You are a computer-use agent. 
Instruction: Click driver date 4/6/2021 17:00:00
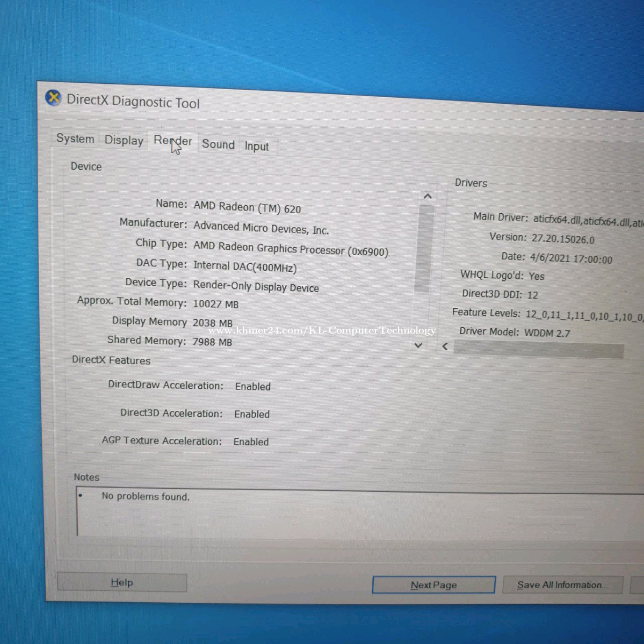pos(571,259)
